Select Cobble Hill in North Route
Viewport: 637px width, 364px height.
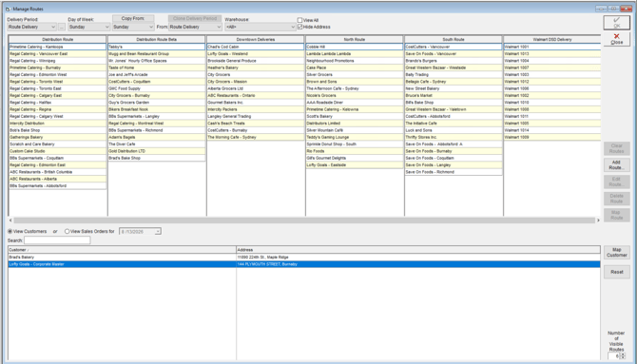[x=355, y=47]
